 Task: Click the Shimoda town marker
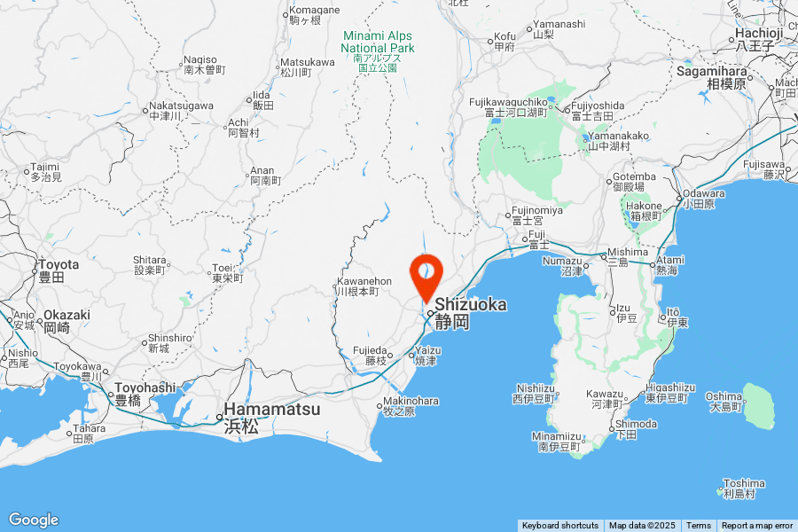[612, 429]
